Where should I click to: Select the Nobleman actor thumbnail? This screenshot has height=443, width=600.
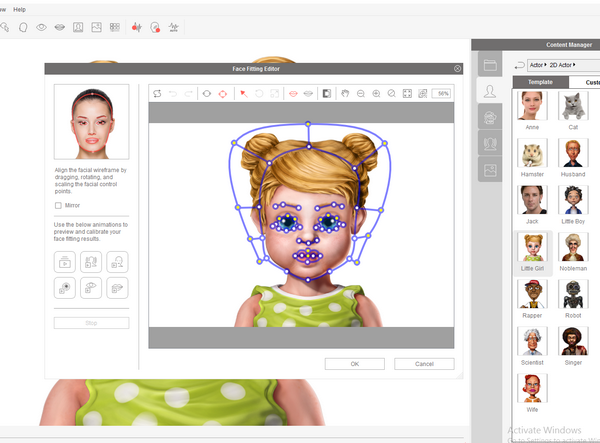[x=573, y=247]
